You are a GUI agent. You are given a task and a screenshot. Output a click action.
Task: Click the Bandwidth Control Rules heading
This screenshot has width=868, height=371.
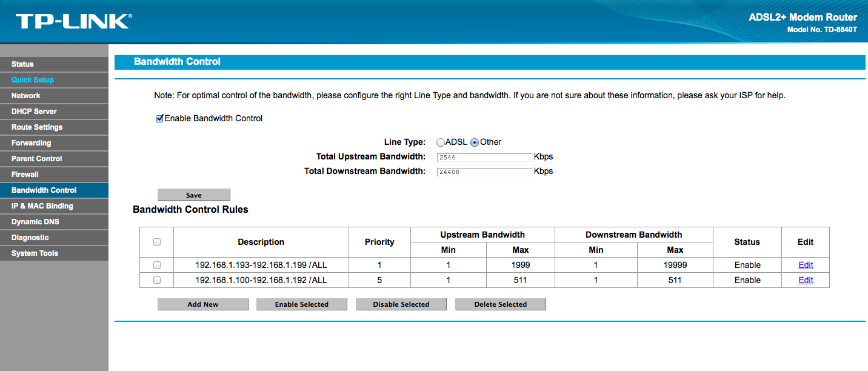(x=190, y=210)
